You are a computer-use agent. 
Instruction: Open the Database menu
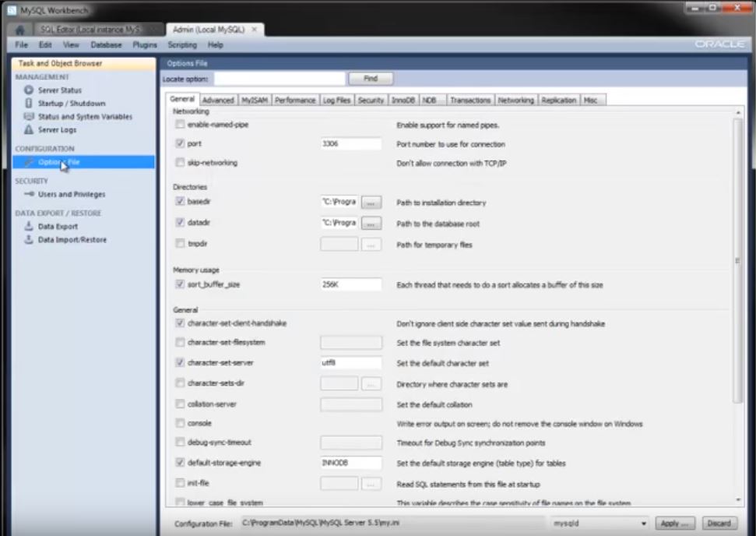click(x=106, y=45)
